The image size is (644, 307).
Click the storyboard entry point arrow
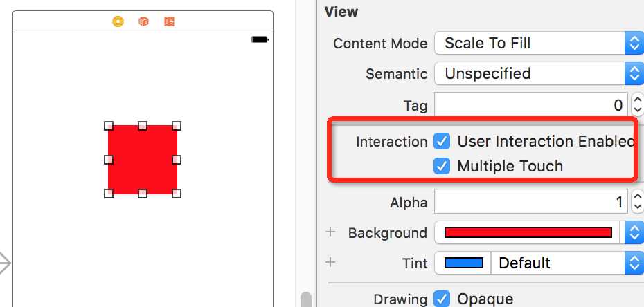coord(4,263)
